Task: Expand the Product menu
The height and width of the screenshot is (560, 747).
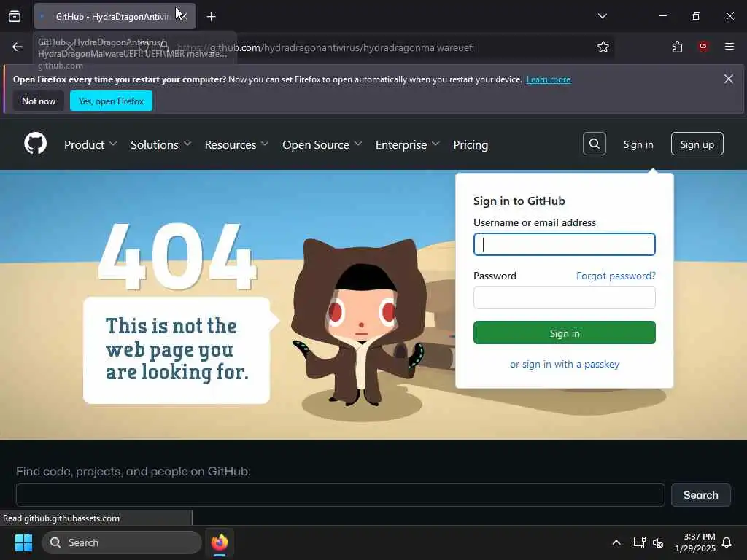Action: point(90,145)
